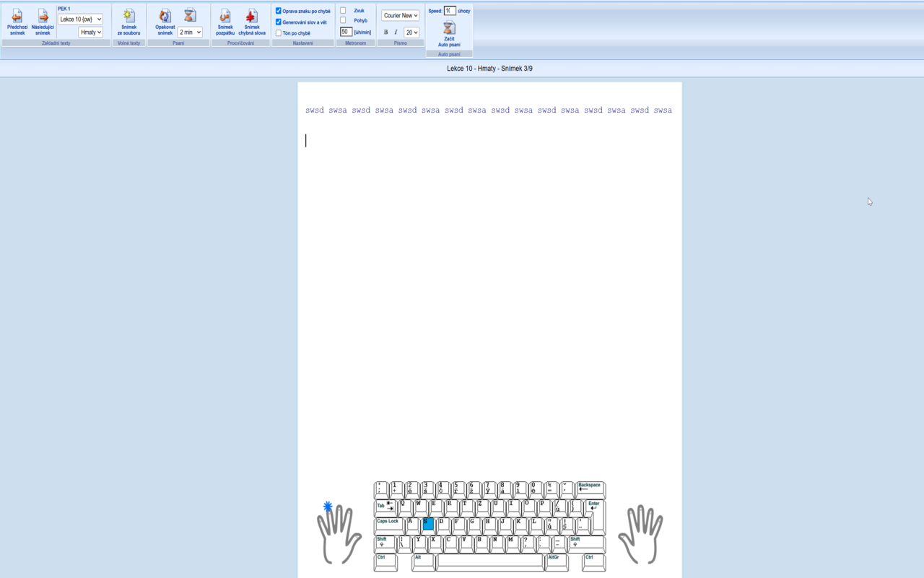Click the Speed input field
The width and height of the screenshot is (924, 578).
click(450, 11)
